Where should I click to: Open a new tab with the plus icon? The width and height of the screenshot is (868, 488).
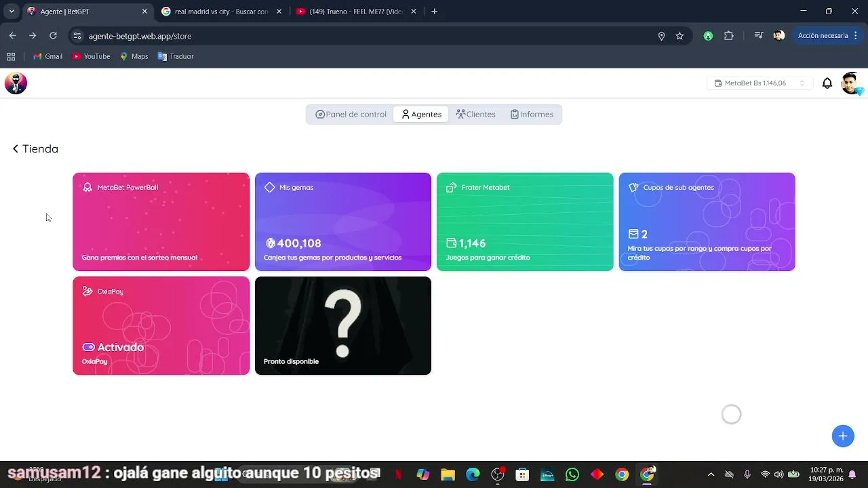[x=434, y=12]
